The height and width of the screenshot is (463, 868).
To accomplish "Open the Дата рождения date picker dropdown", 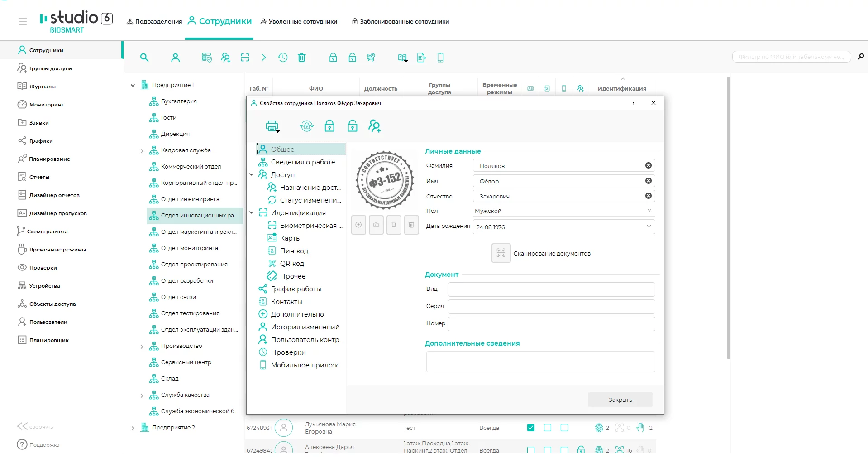I will coord(649,227).
